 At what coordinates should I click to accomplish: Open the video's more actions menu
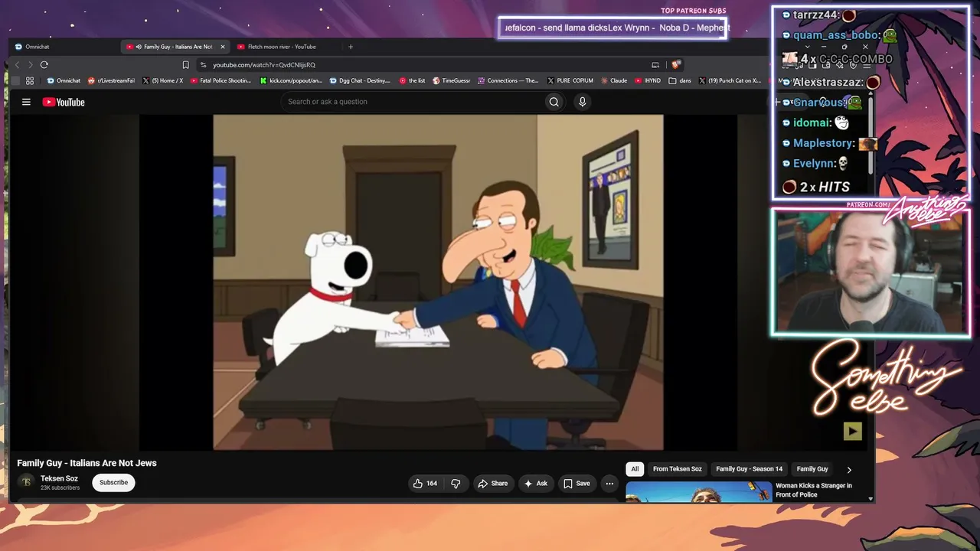[x=609, y=484]
